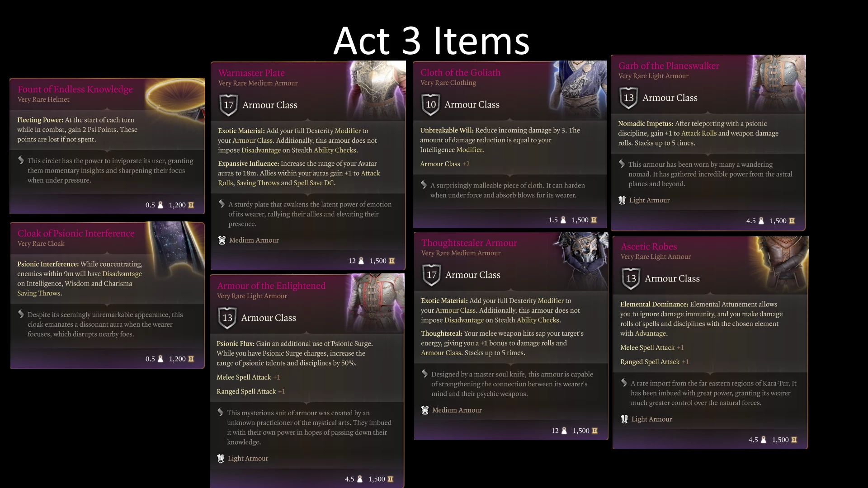Click the Cloth of the Goliath shield icon
Screen dimensions: 868x488
coord(430,105)
